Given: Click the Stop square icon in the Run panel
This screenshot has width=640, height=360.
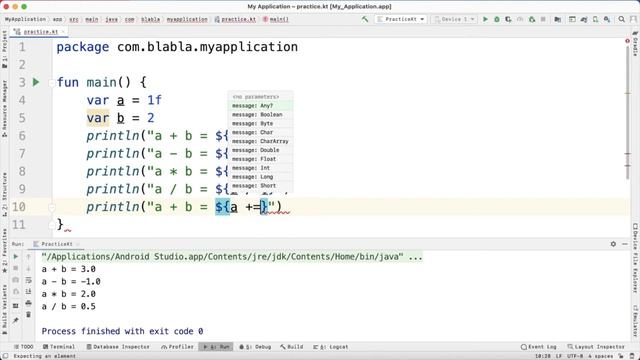Looking at the screenshot, I should (x=16, y=268).
